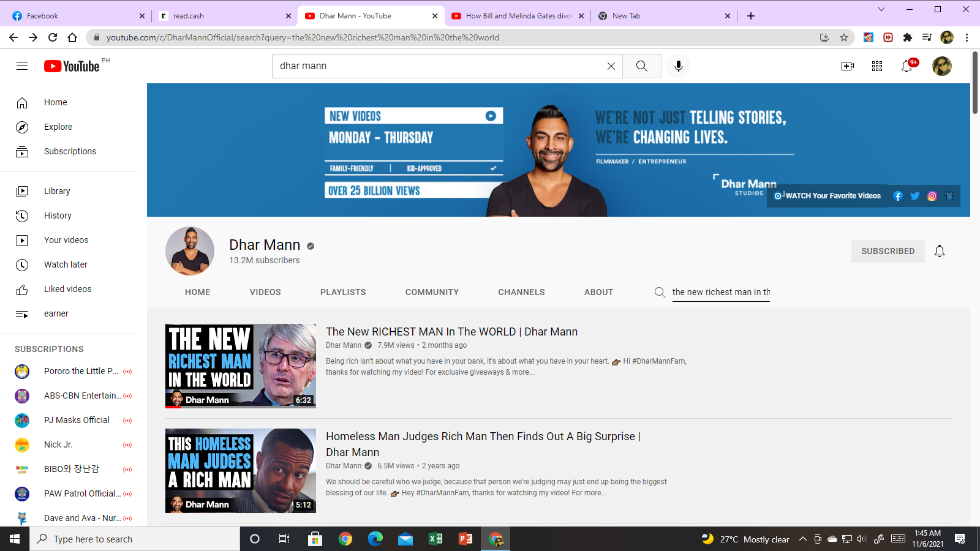Open the YouTube apps grid
The image size is (980, 551).
coord(877,66)
